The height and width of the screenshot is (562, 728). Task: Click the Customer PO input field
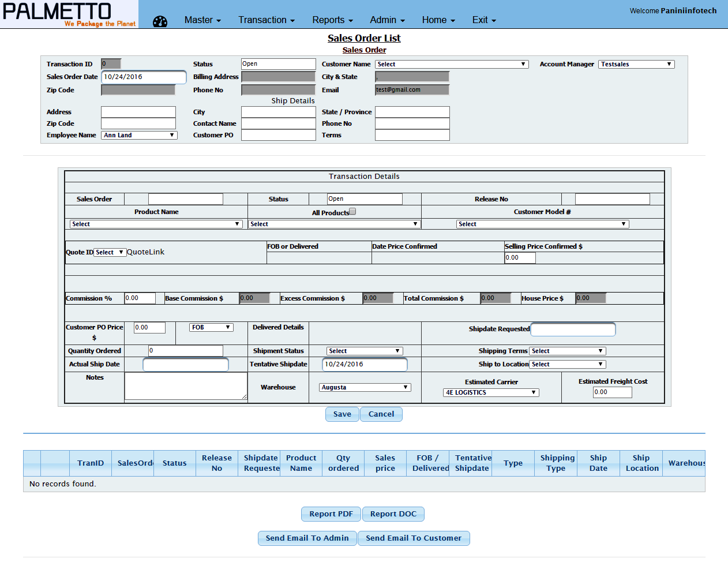[279, 135]
